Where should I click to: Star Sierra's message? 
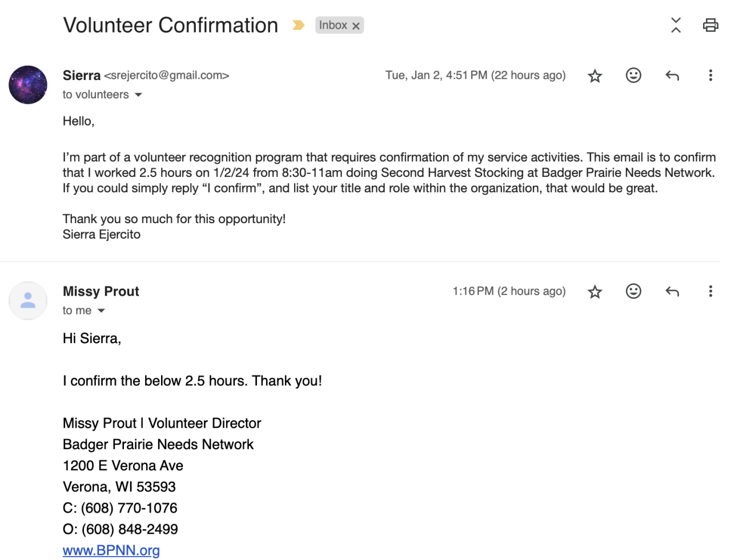tap(595, 76)
